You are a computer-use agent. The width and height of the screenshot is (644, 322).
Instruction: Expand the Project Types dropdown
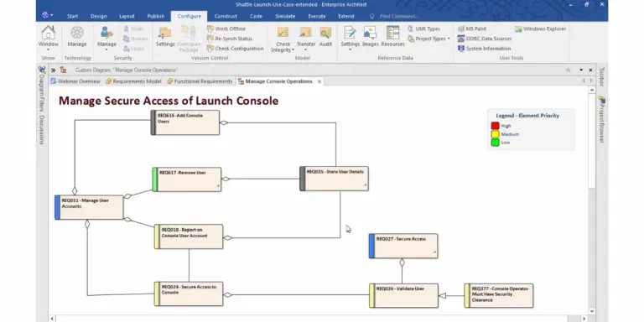(x=428, y=39)
